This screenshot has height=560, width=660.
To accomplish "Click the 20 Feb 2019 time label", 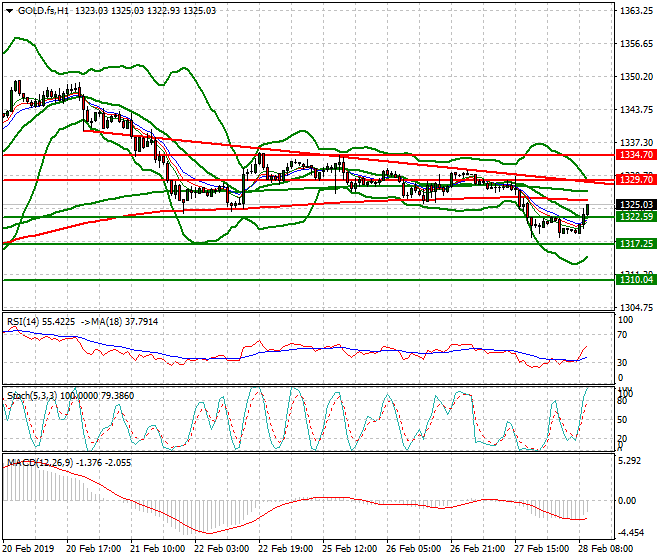I will click(28, 549).
